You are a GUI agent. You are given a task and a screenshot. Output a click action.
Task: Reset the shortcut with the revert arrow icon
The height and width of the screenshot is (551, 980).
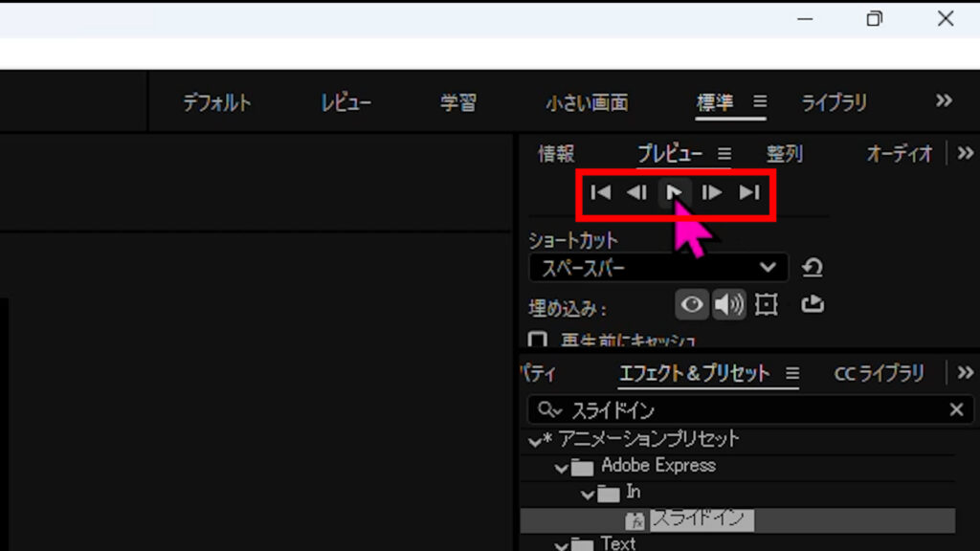point(813,268)
